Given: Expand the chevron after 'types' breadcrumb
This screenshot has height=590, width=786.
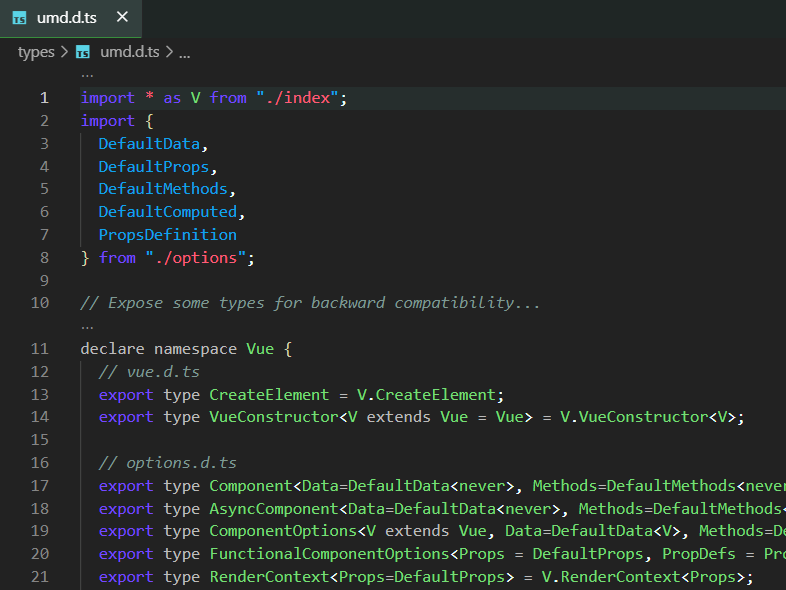Looking at the screenshot, I should click(x=64, y=52).
